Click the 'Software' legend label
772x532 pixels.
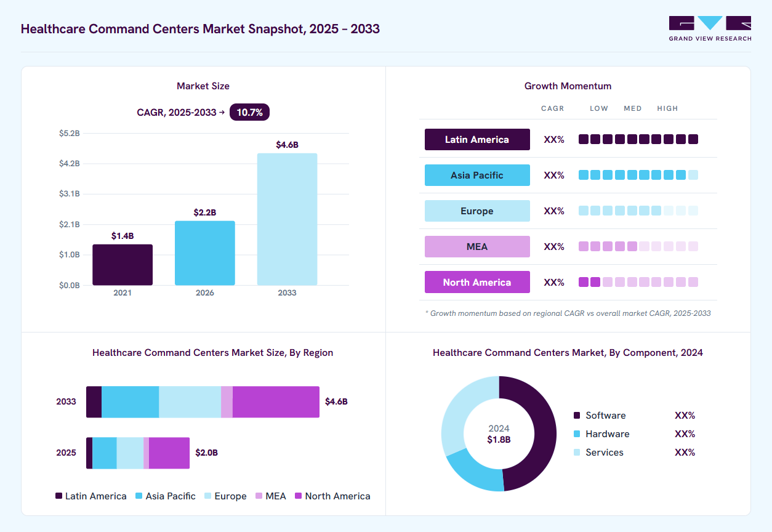(606, 416)
